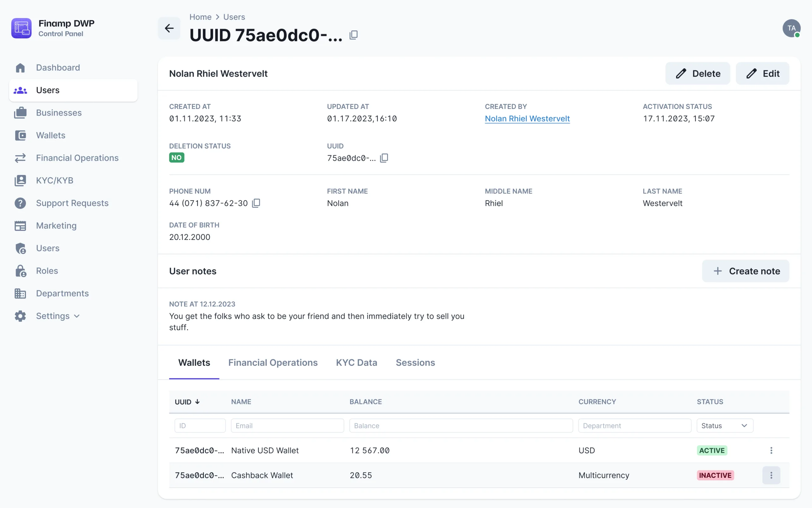812x508 pixels.
Task: Click the Home breadcrumb link
Action: coord(200,17)
